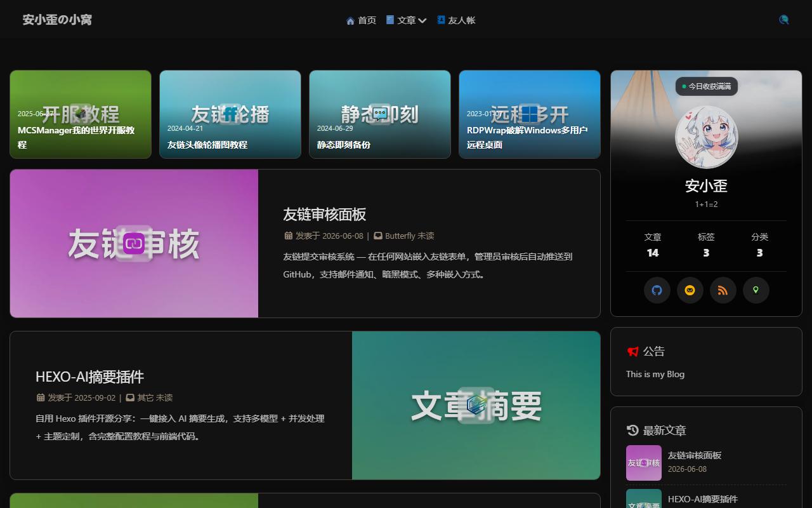Open the Butterfly category link

400,236
